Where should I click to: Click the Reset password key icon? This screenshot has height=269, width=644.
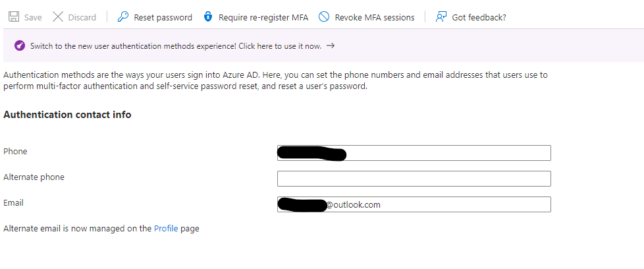pyautogui.click(x=123, y=17)
